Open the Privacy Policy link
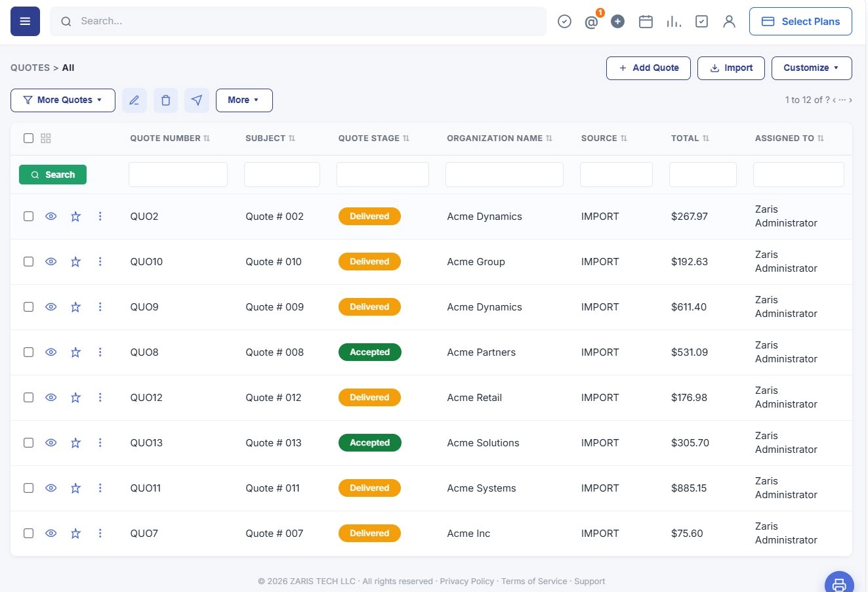The height and width of the screenshot is (592, 868). point(466,581)
